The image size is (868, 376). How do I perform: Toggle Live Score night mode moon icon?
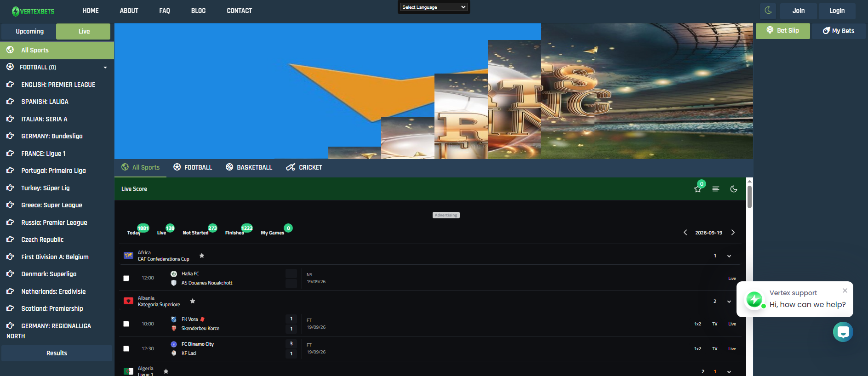(734, 189)
